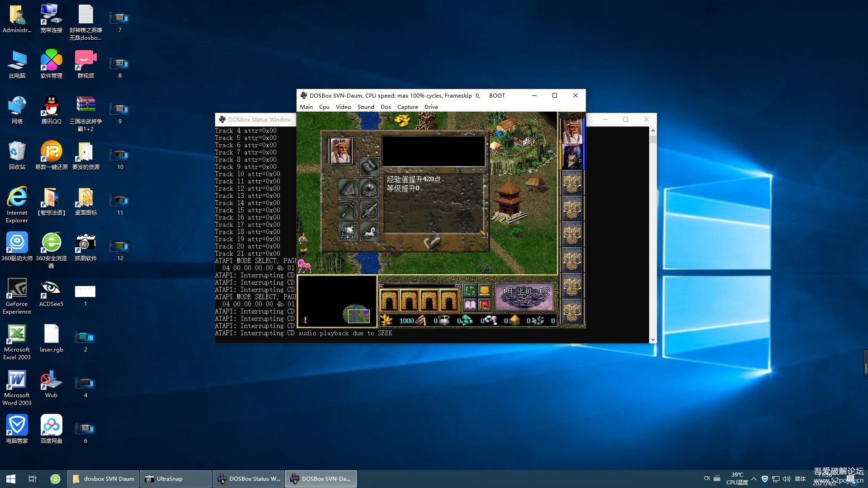868x488 pixels.
Task: Select the sword and ring skill icon
Action: (369, 210)
